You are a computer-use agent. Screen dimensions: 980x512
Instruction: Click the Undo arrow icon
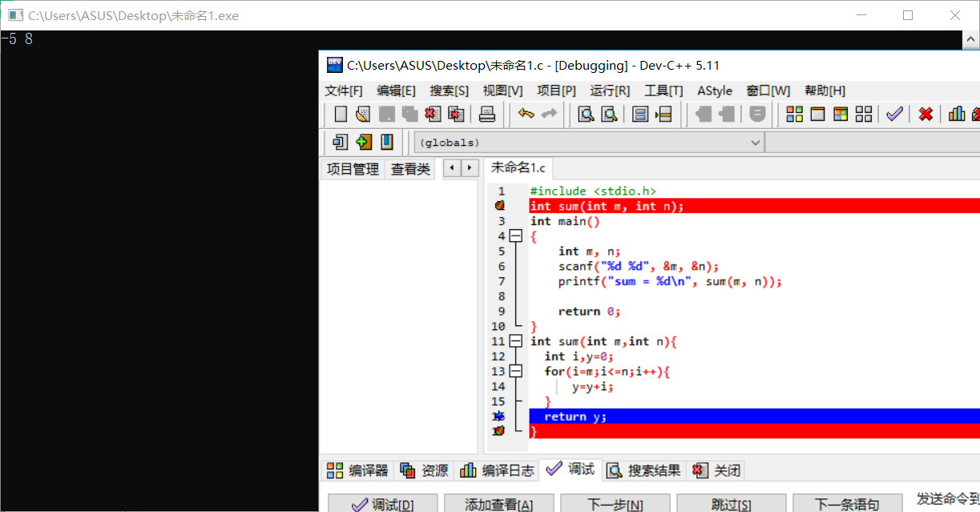[526, 114]
